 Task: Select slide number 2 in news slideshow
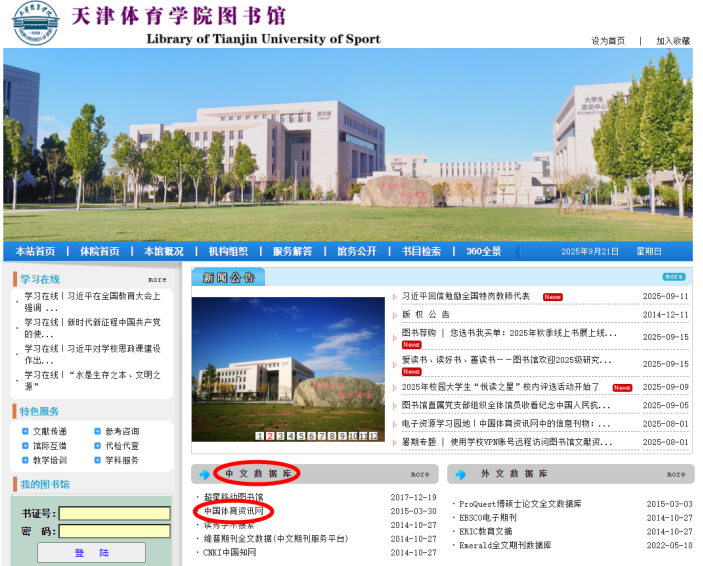click(x=270, y=436)
